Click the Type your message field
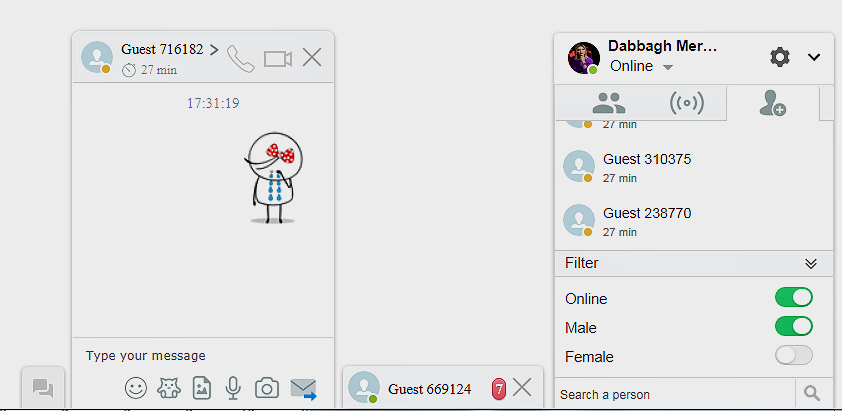Image resolution: width=842 pixels, height=411 pixels. pyautogui.click(x=203, y=356)
